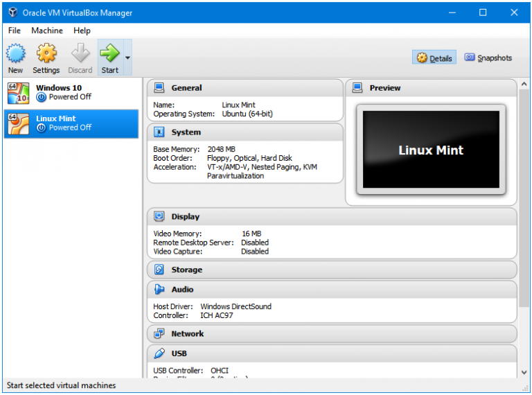Open the System section header
The height and width of the screenshot is (395, 532).
pyautogui.click(x=245, y=132)
